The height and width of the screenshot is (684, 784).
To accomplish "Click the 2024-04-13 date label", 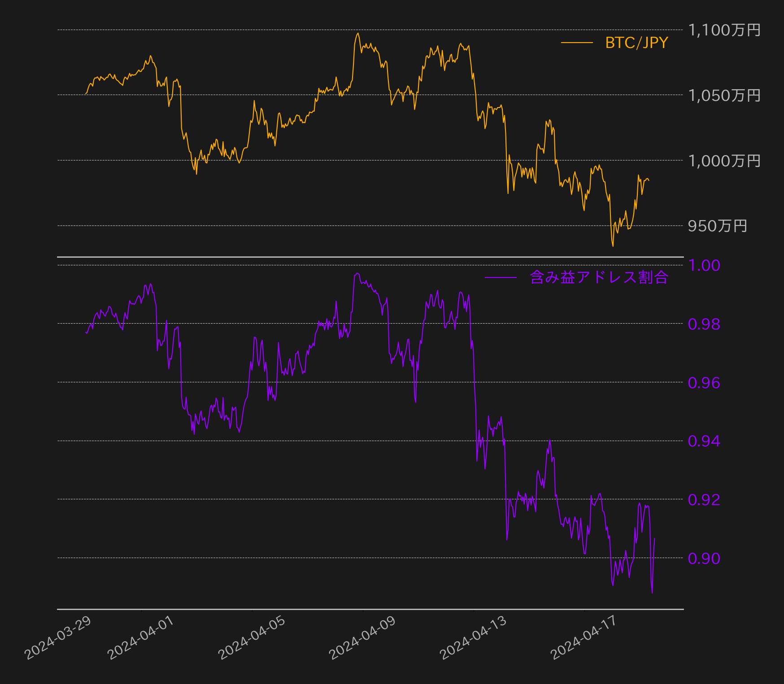I will click(x=473, y=637).
